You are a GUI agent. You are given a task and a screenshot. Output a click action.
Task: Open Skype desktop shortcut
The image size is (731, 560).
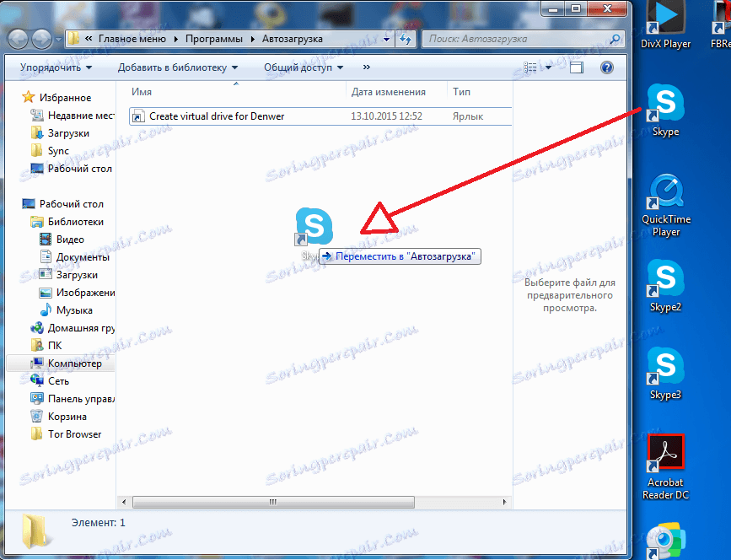[665, 110]
